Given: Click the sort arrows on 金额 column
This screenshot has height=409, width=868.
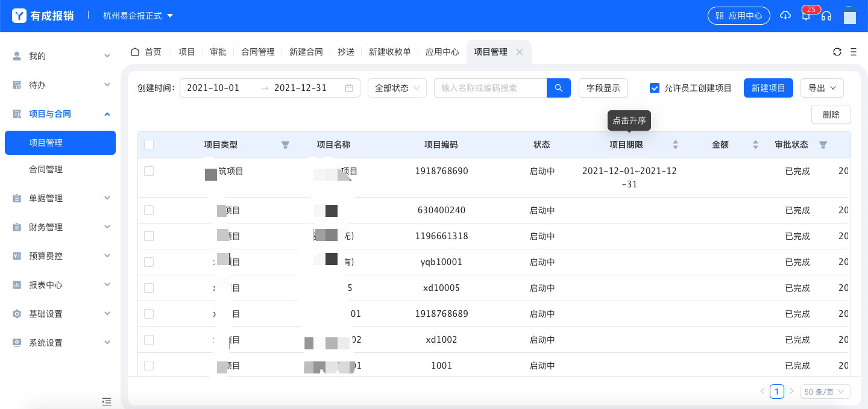Looking at the screenshot, I should (755, 145).
